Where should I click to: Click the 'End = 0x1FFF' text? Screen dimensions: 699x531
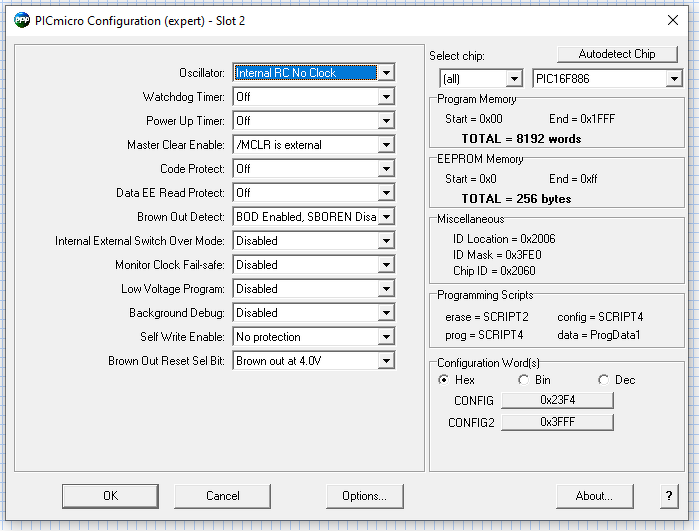[x=582, y=119]
